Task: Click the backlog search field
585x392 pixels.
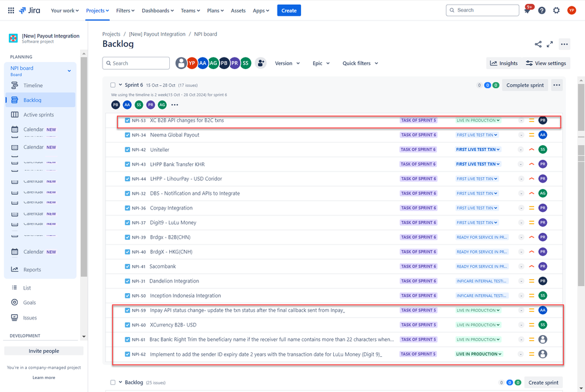Action: pos(136,63)
